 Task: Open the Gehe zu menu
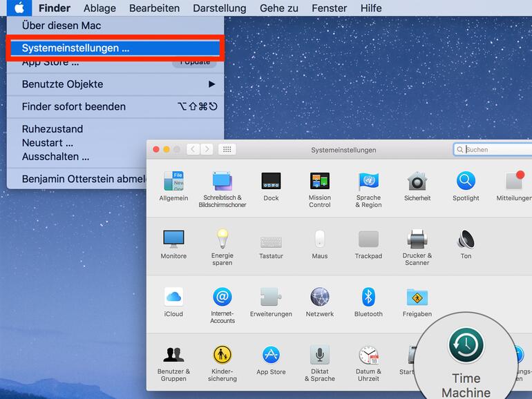coord(279,8)
